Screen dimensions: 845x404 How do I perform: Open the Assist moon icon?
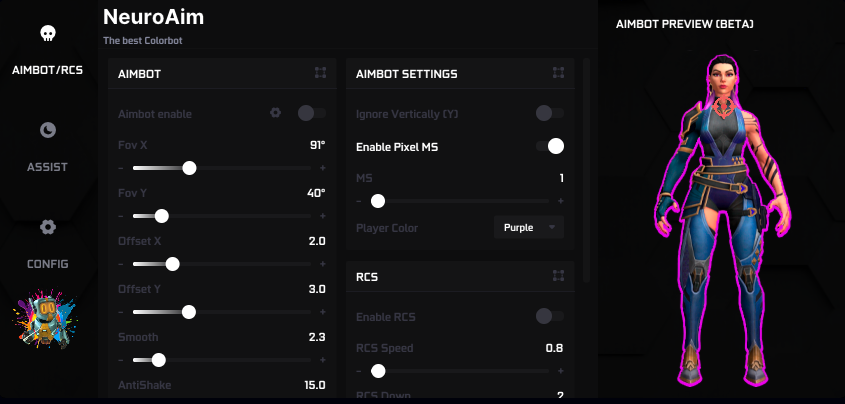coord(47,130)
